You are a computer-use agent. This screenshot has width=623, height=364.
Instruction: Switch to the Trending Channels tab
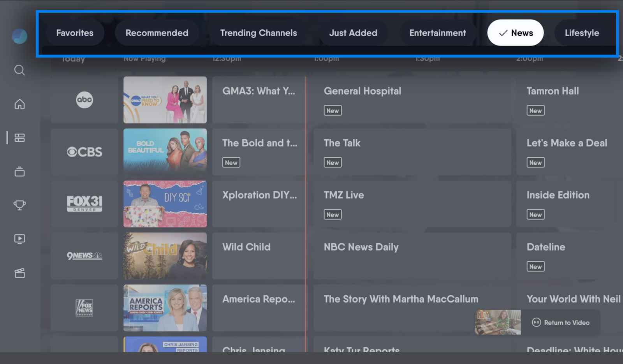click(258, 33)
